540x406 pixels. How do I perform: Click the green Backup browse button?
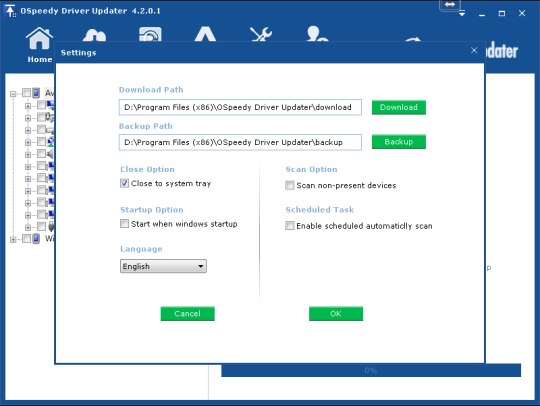coord(399,142)
